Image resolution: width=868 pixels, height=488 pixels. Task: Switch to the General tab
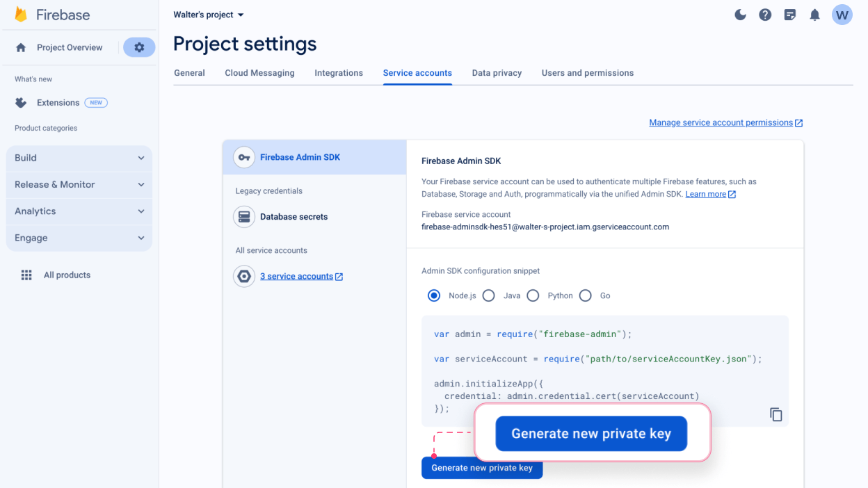pos(189,73)
